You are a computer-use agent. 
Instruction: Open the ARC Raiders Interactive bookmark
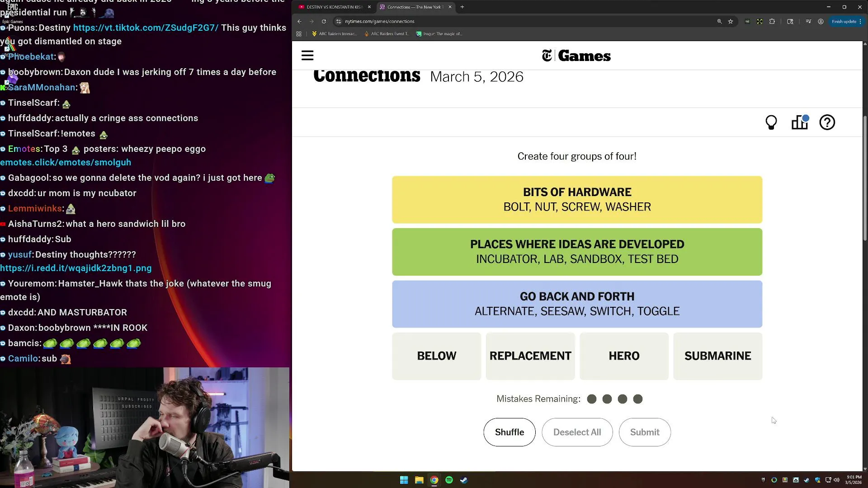click(335, 34)
